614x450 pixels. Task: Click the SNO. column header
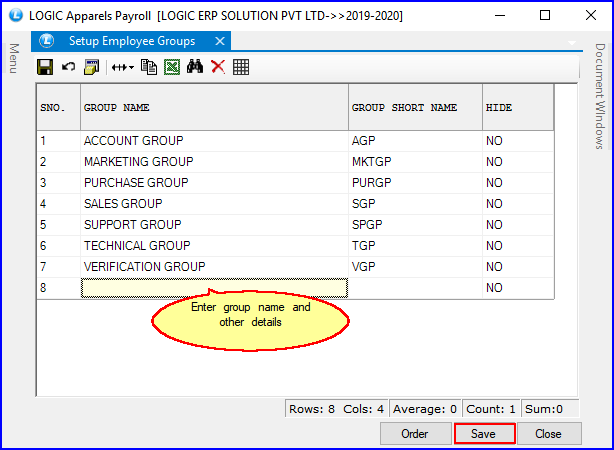[59, 107]
